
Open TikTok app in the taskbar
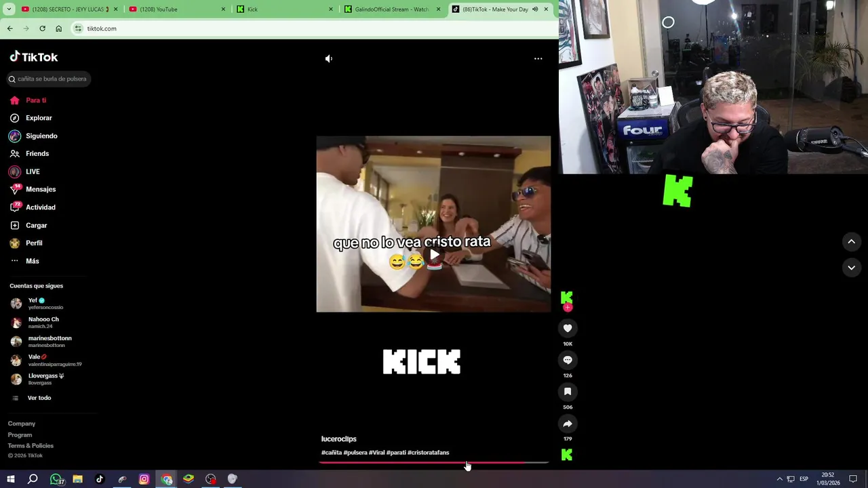coord(100,479)
